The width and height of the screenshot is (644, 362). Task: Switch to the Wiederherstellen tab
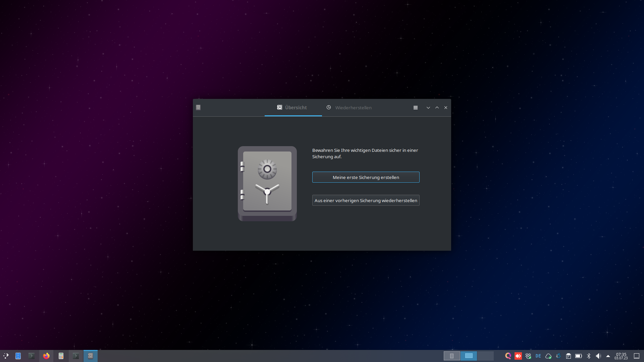[349, 108]
